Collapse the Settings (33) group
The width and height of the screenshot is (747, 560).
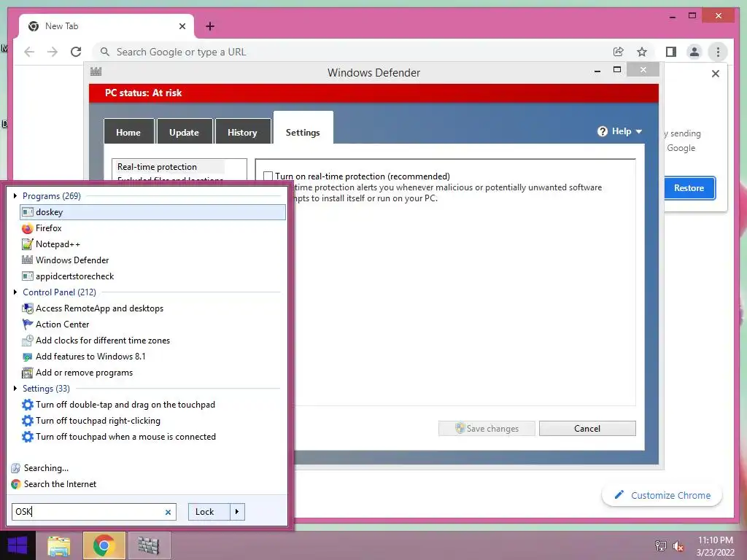(15, 389)
